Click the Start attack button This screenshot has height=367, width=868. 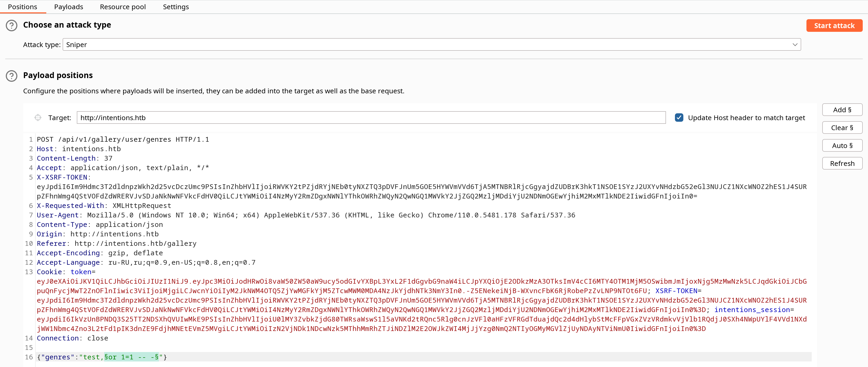834,26
